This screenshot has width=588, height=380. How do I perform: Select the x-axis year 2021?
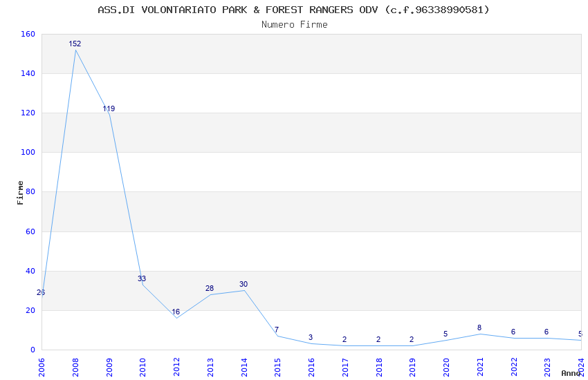pos(480,368)
